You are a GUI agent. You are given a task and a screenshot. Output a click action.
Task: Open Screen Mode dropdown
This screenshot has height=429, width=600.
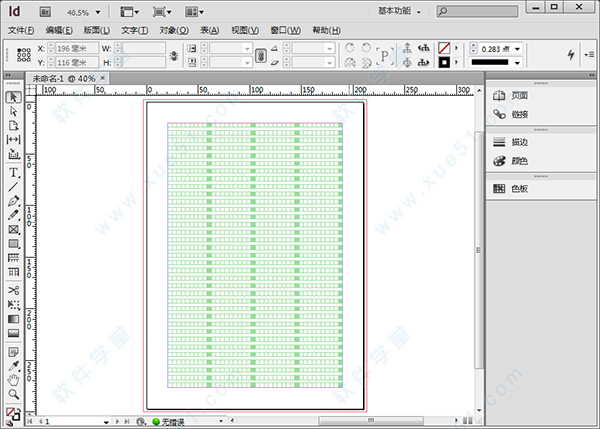162,12
